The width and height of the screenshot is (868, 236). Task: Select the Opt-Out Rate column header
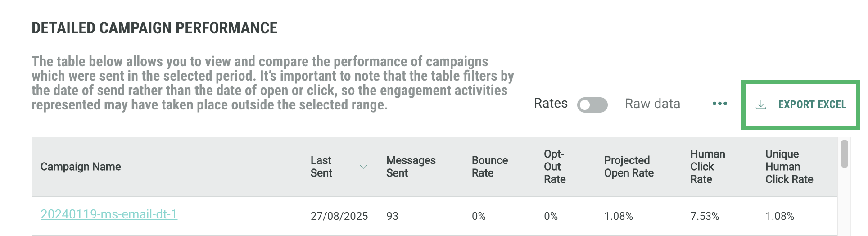pyautogui.click(x=554, y=167)
